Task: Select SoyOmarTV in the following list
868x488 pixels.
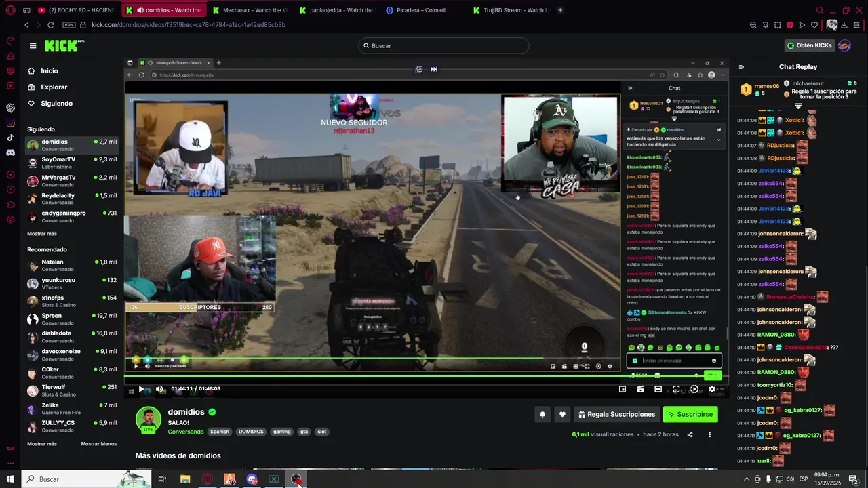Action: coord(72,163)
